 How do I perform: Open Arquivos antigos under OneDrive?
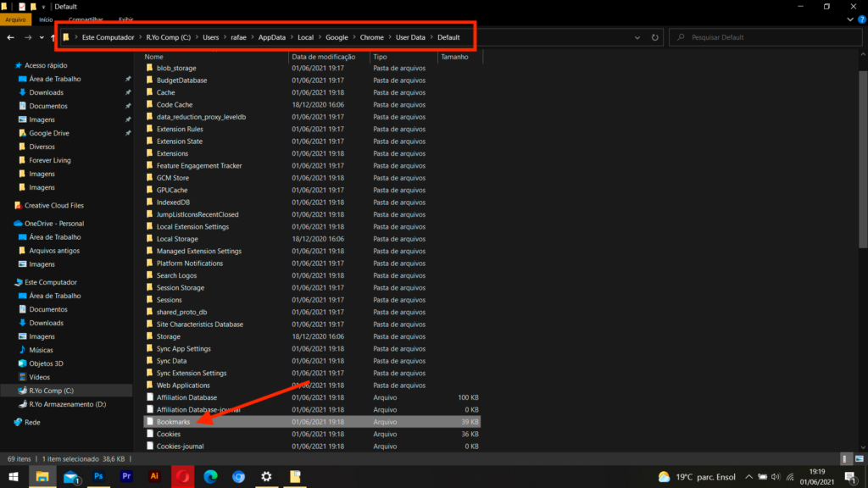click(x=53, y=251)
